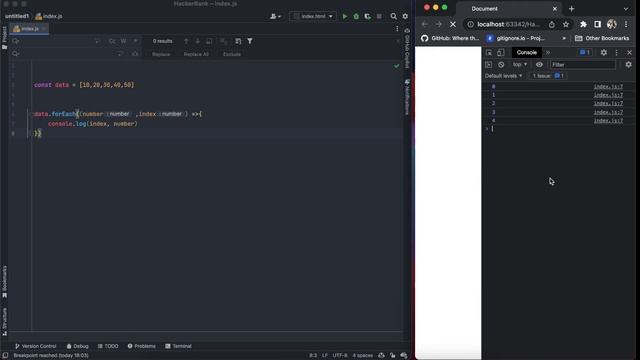Open the user account dropdown in IDE toolbar
640x360 pixels.
(x=275, y=16)
